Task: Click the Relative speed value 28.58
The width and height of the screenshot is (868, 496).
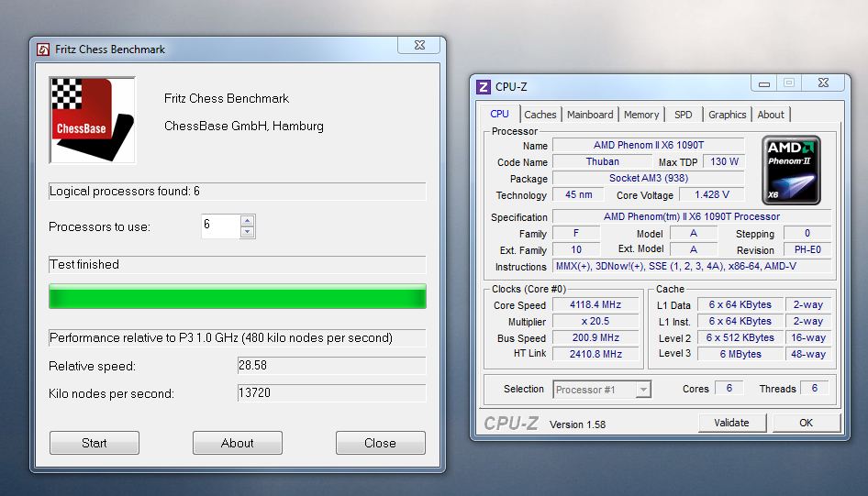Action: click(331, 366)
